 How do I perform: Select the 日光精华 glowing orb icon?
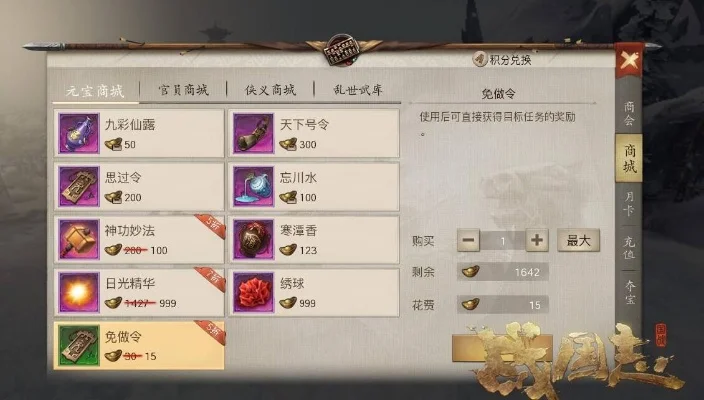pos(79,292)
